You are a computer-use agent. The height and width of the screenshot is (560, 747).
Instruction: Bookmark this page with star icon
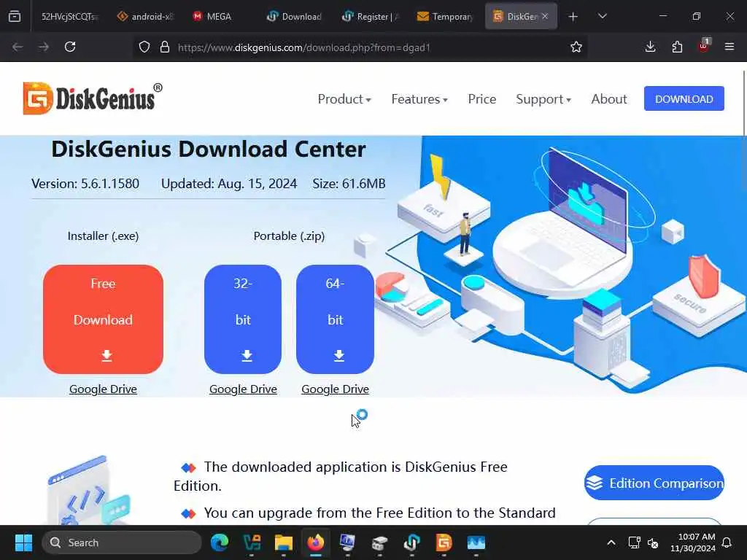click(x=576, y=47)
